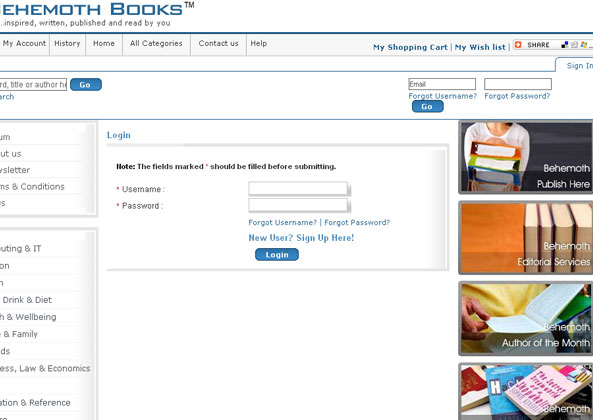This screenshot has width=593, height=420.
Task: Open My Shopping Cart link
Action: (x=410, y=47)
